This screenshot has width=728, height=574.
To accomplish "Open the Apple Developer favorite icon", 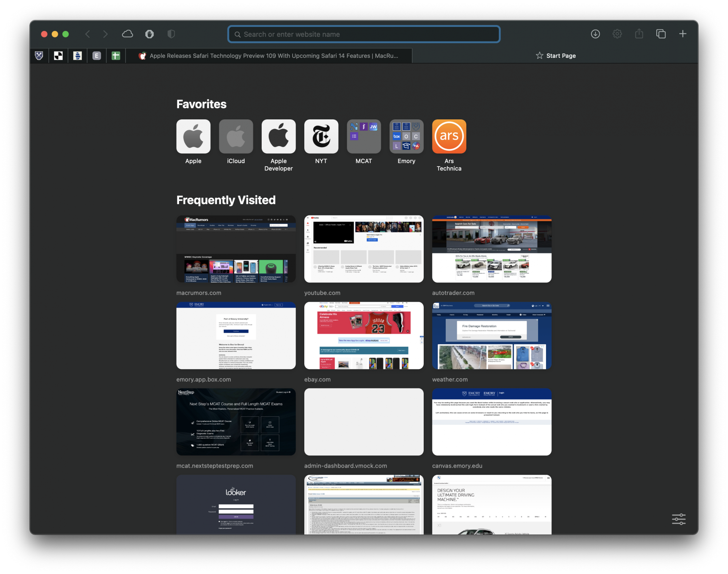I will tap(278, 136).
